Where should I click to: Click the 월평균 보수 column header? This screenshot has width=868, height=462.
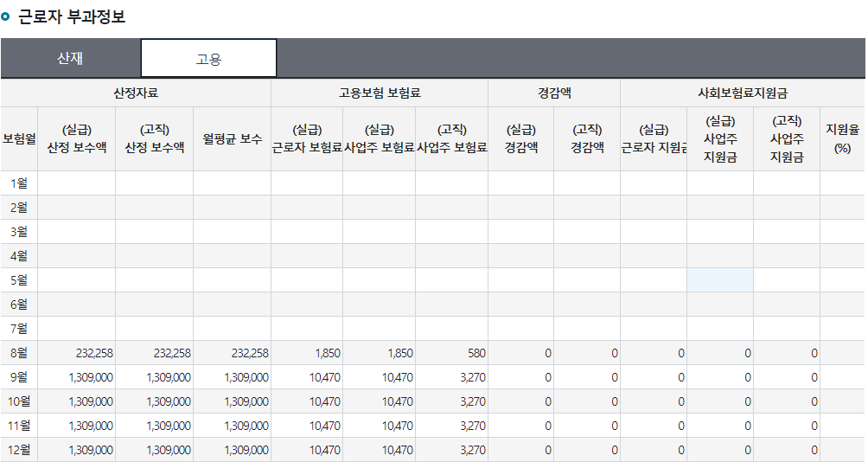[x=232, y=138]
